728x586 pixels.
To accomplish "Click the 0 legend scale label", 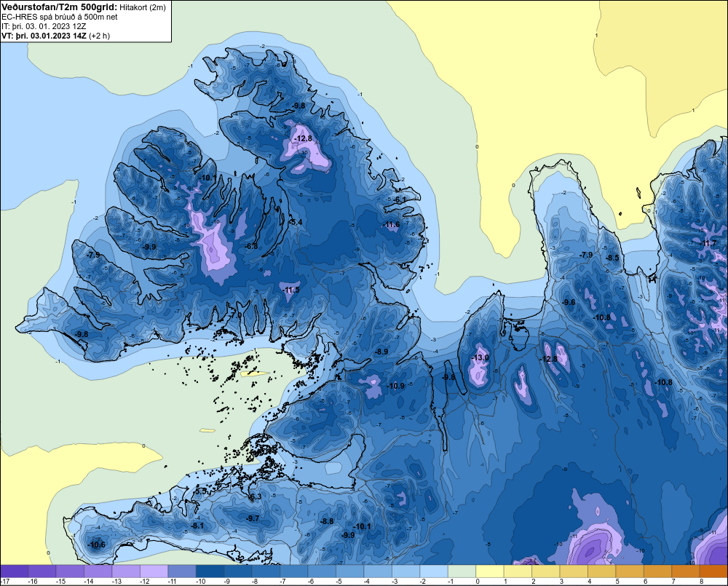I will [478, 582].
